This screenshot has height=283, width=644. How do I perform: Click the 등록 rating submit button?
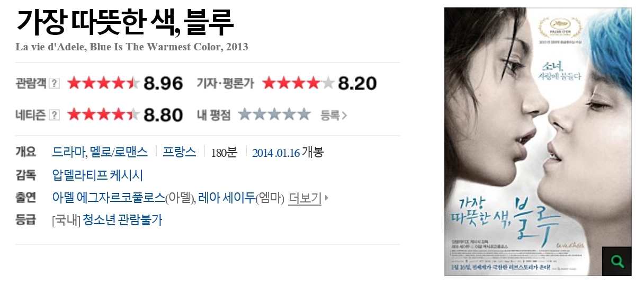334,115
